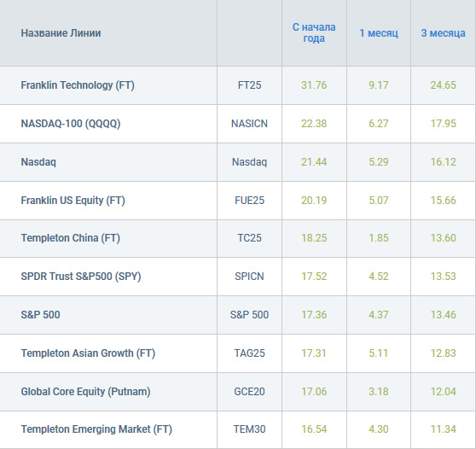This screenshot has width=476, height=449.
Task: Click the NASICN ticker code
Action: coord(249,124)
